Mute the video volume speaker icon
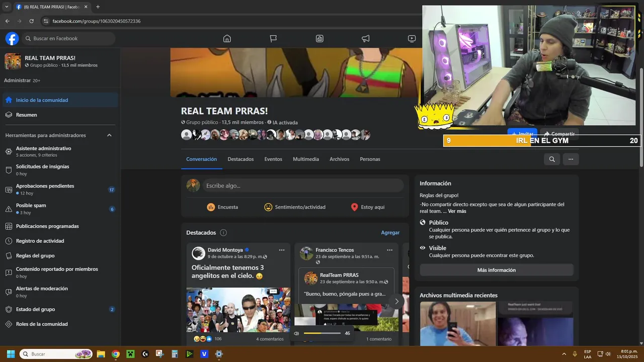644x362 pixels. [x=296, y=333]
